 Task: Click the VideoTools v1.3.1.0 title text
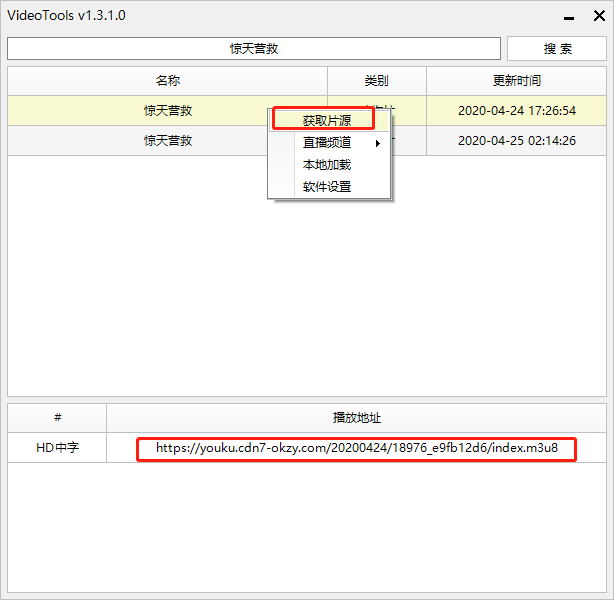click(x=67, y=16)
